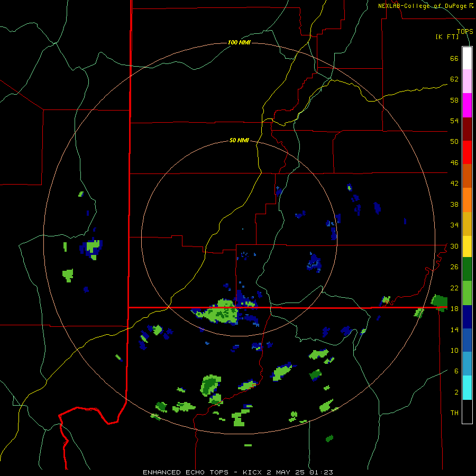The height and width of the screenshot is (476, 476).
Task: Click the 42 scale label
Action: coord(454,183)
